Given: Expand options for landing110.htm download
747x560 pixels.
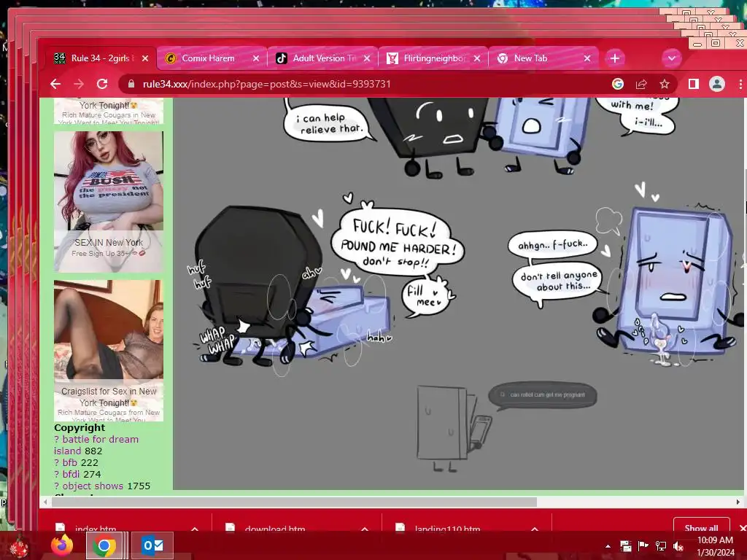Looking at the screenshot, I should point(535,528).
